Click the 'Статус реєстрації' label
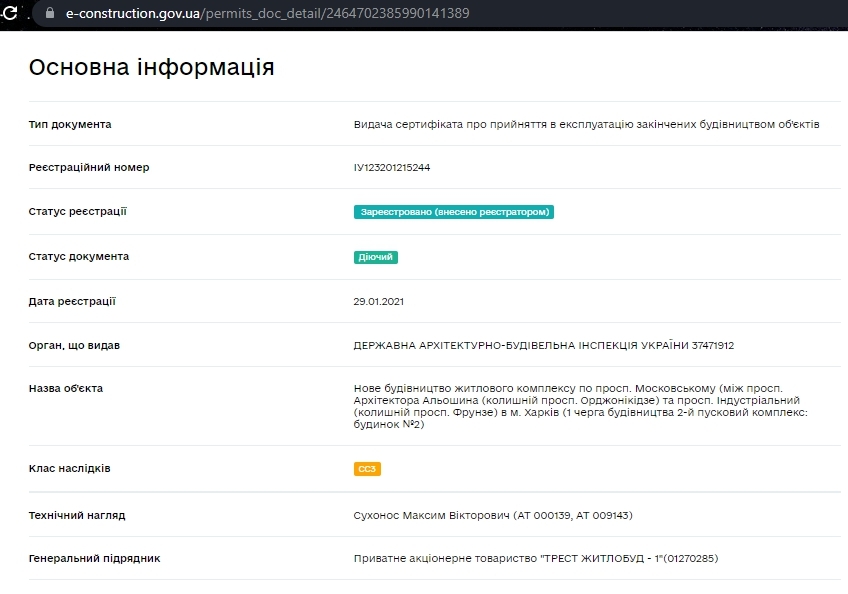The height and width of the screenshot is (594, 848). [x=77, y=212]
